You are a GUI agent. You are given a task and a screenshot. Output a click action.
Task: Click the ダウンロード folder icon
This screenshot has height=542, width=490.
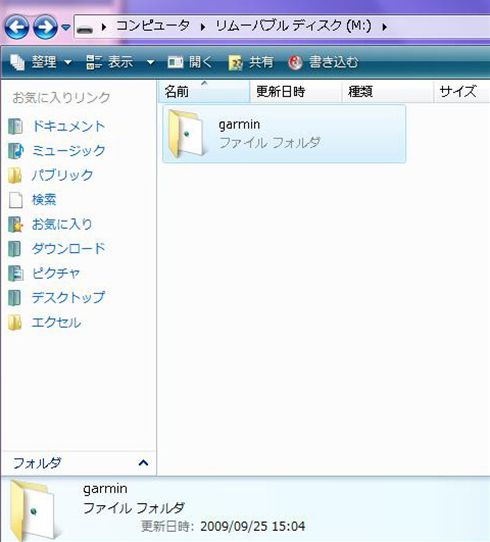pyautogui.click(x=15, y=249)
